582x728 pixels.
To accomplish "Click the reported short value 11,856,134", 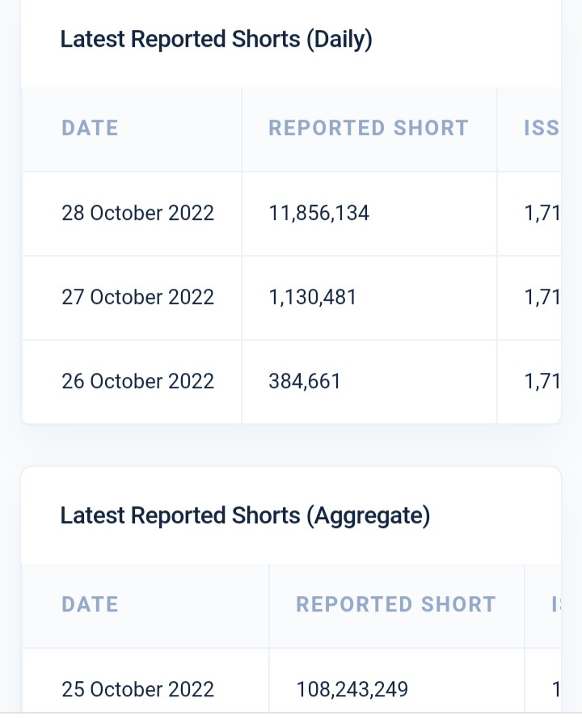I will point(318,214).
